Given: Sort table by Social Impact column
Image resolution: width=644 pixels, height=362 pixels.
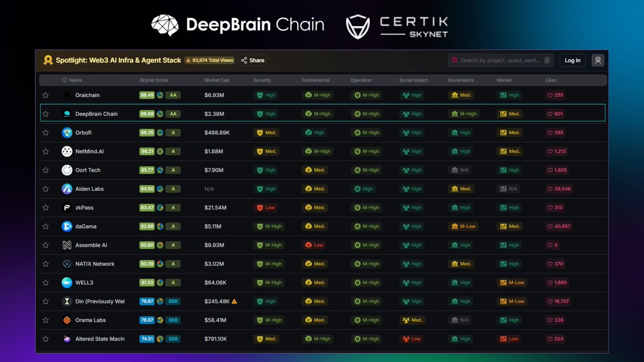Looking at the screenshot, I should click(x=414, y=80).
